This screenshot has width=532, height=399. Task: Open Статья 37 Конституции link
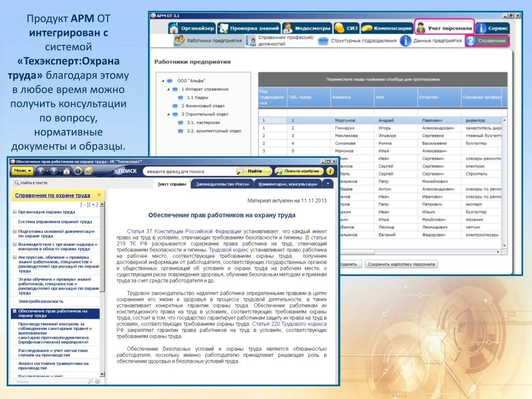coord(184,231)
